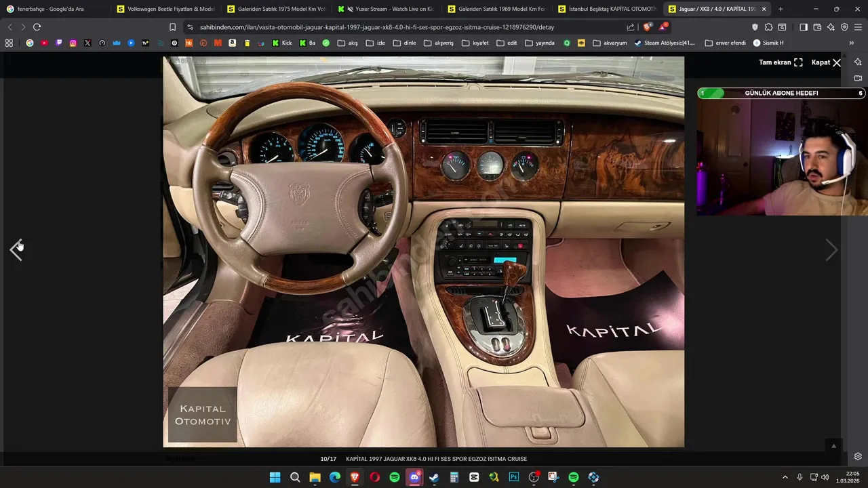The width and height of the screenshot is (868, 488).
Task: Open the Brave VPN icon
Action: tap(844, 27)
